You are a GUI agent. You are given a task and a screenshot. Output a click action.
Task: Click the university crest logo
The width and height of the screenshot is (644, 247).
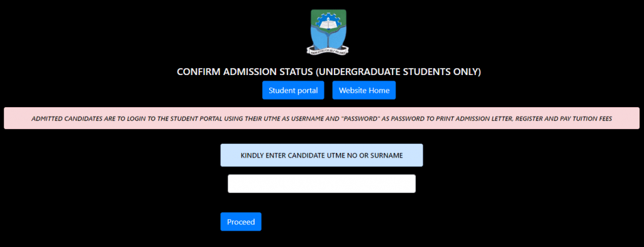click(328, 32)
